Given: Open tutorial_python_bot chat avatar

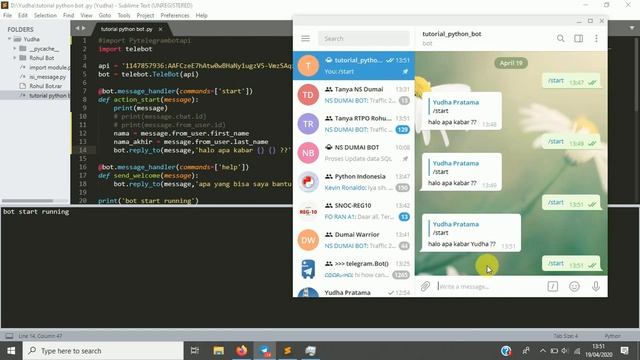Looking at the screenshot, I should point(308,66).
